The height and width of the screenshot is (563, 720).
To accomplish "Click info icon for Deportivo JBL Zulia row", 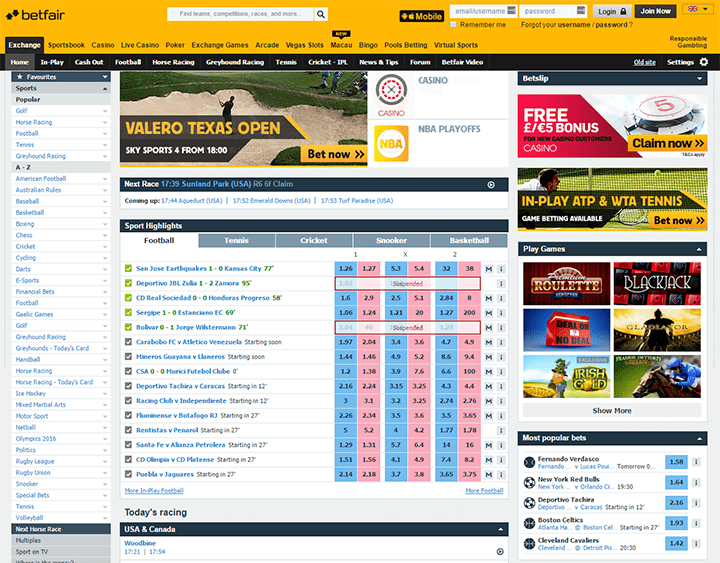I will [501, 284].
